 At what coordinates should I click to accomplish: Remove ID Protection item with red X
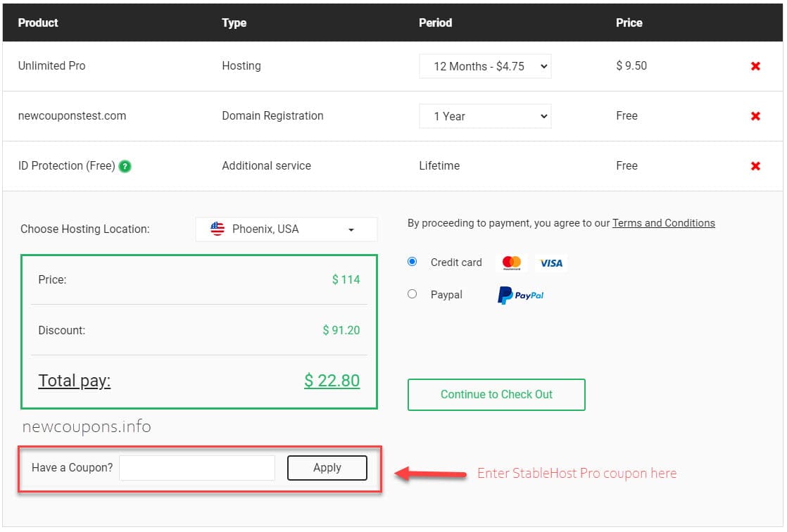tap(755, 166)
